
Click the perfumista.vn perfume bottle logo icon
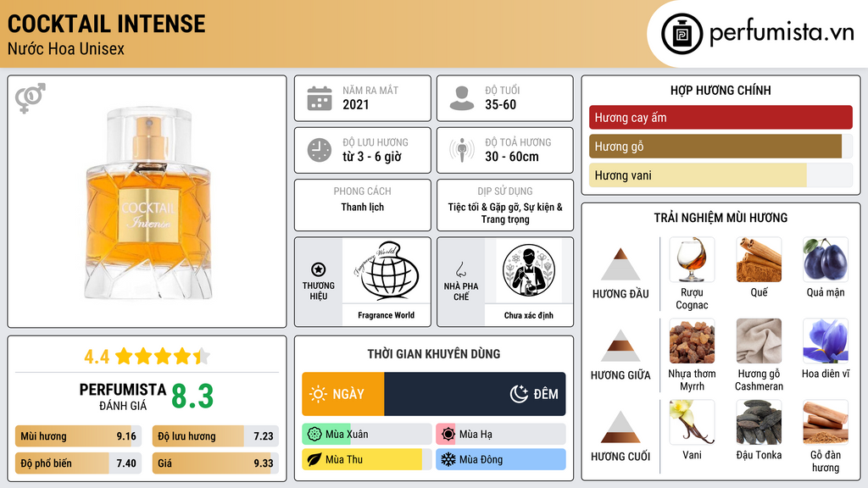click(x=682, y=34)
